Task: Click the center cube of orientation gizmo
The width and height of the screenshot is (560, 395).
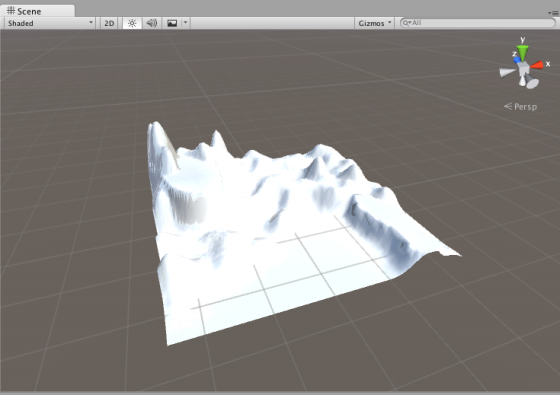Action: pyautogui.click(x=524, y=68)
